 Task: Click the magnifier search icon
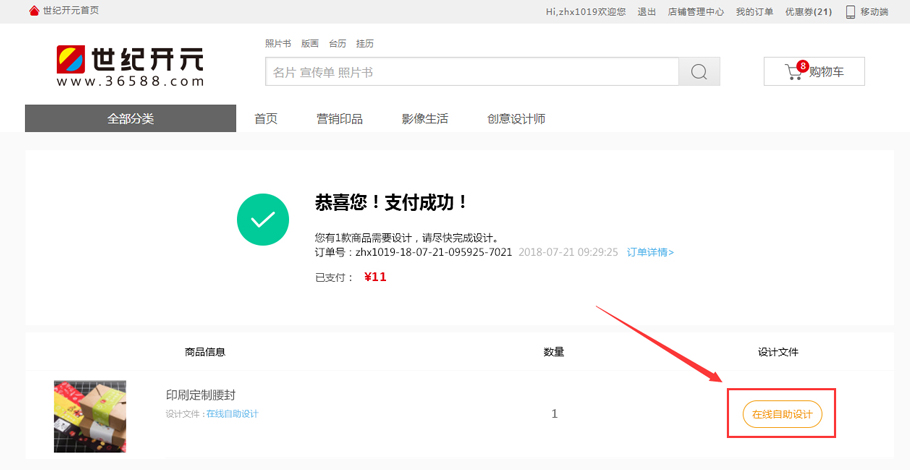tap(699, 72)
